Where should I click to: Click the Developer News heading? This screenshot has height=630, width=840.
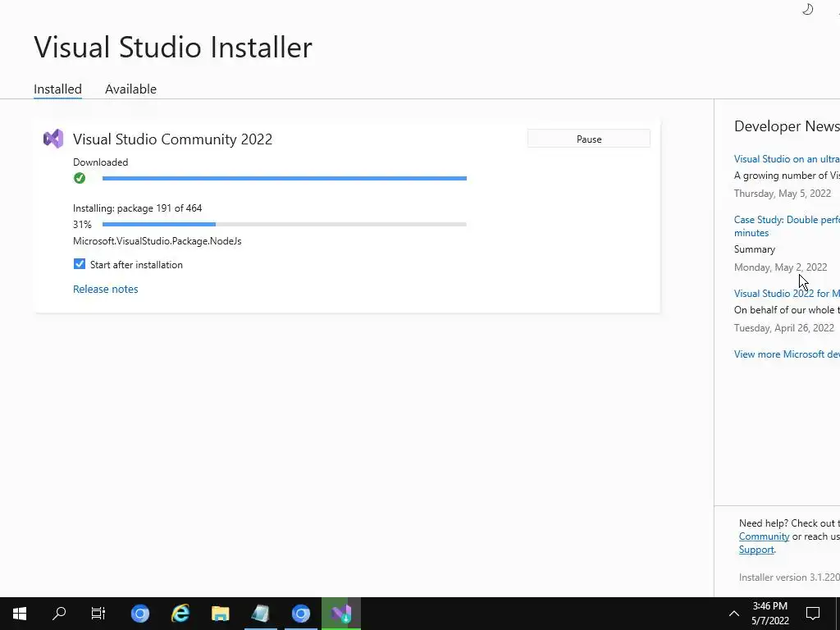787,126
